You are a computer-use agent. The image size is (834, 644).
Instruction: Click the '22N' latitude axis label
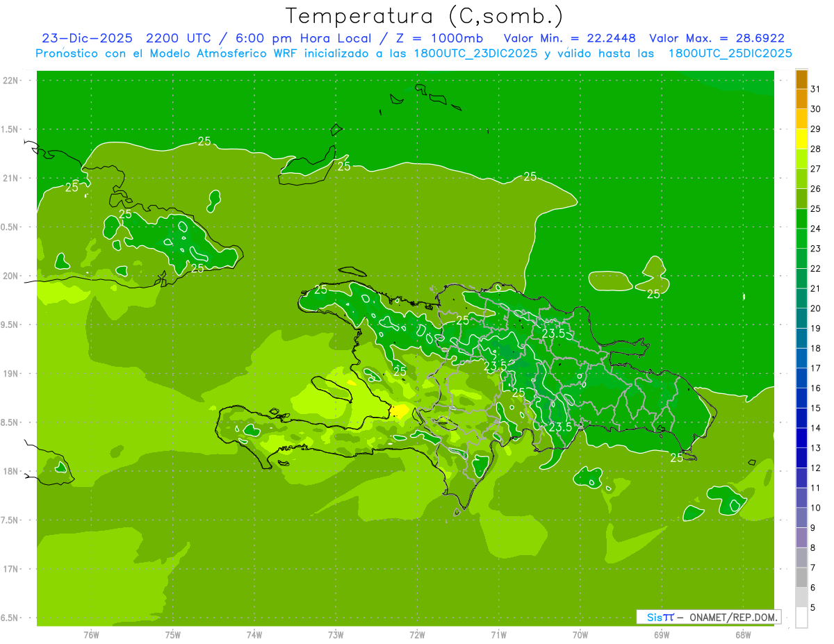coord(10,81)
